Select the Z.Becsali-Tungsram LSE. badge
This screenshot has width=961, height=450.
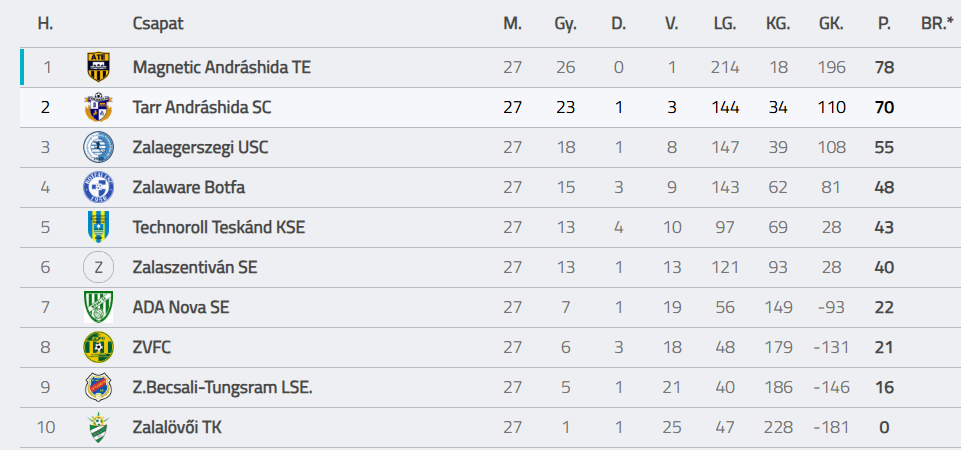point(98,387)
